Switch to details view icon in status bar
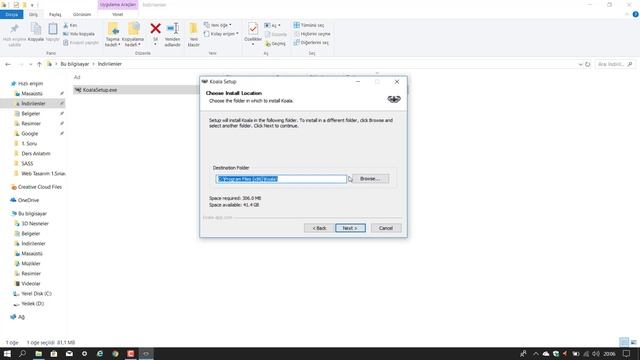640x360 pixels. pyautogui.click(x=624, y=342)
